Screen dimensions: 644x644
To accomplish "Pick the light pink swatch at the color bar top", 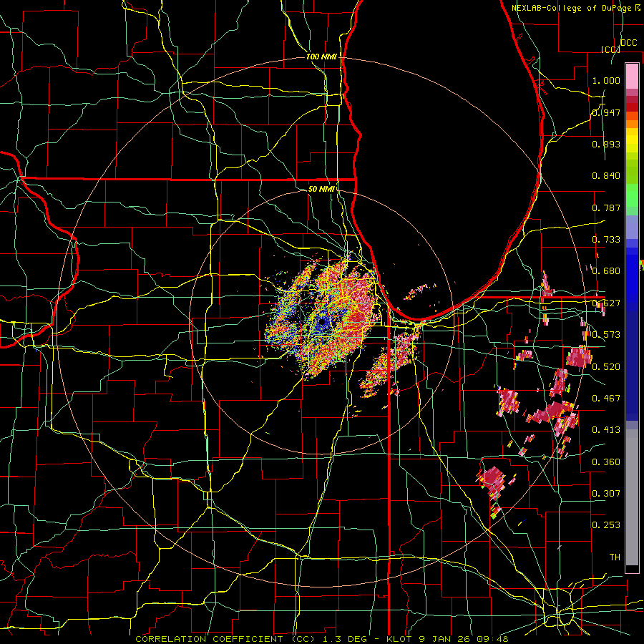I will tap(632, 76).
